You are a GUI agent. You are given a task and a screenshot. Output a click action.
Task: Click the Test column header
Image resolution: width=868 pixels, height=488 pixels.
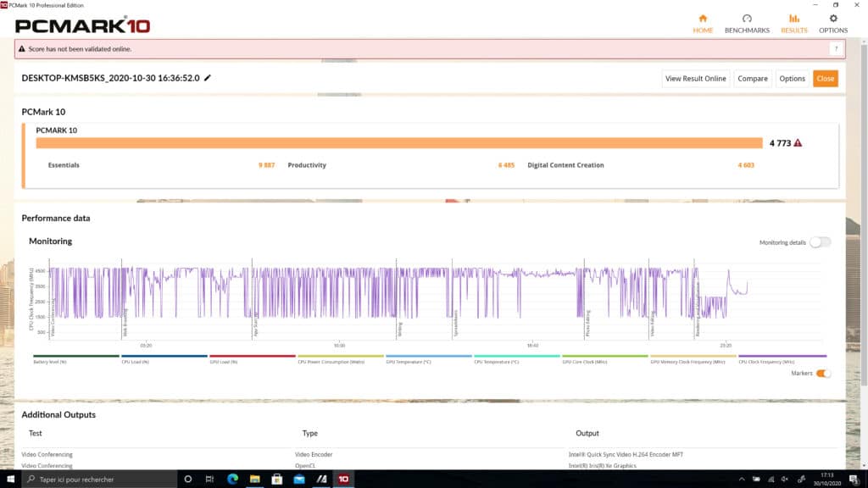(36, 433)
